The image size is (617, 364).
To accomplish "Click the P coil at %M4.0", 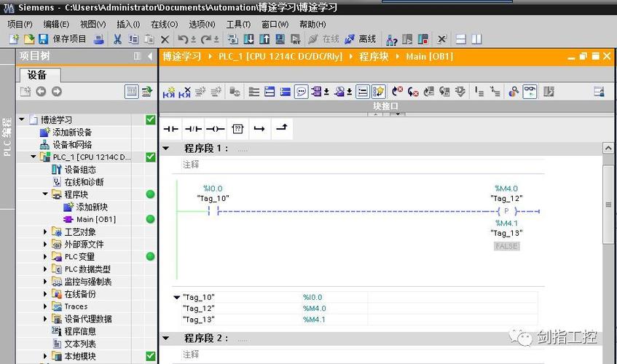I will pos(506,211).
